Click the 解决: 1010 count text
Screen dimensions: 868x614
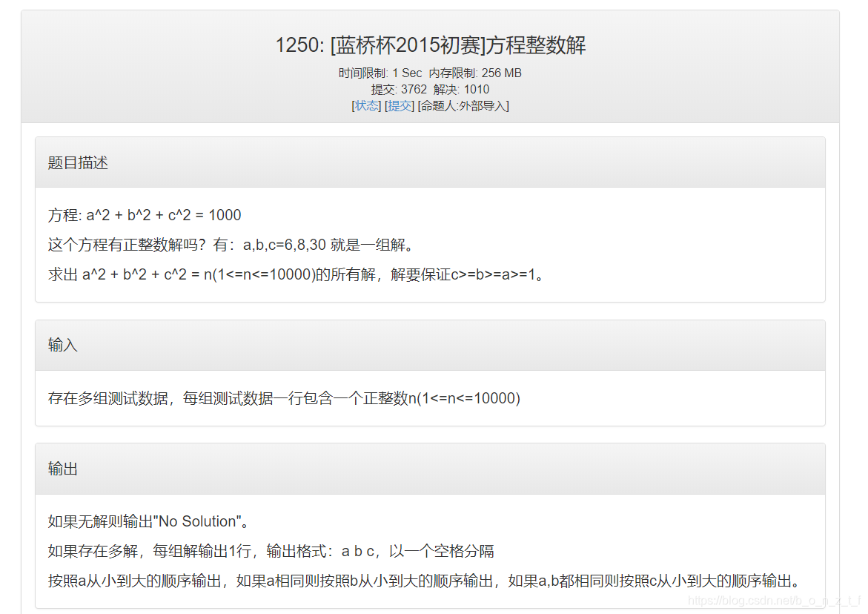462,89
